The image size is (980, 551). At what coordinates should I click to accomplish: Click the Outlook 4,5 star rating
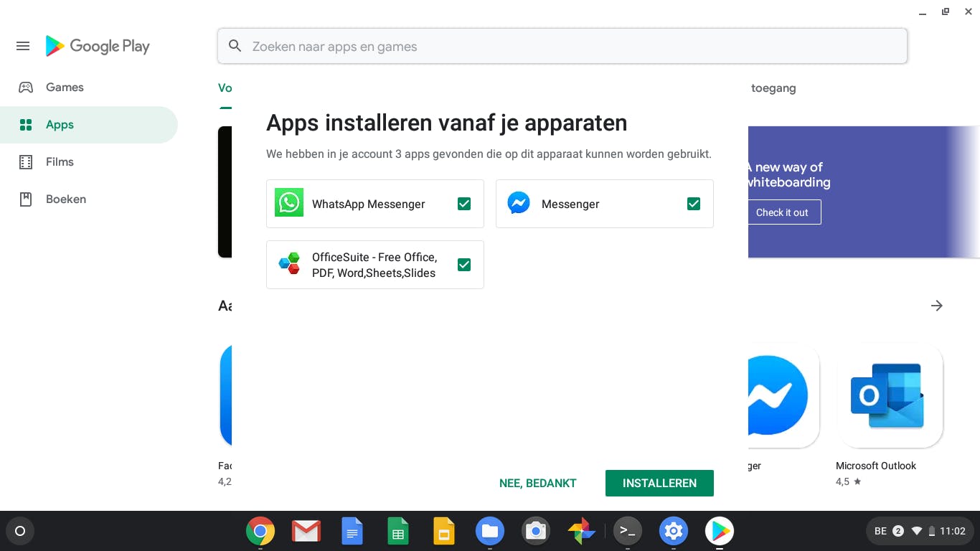pyautogui.click(x=848, y=481)
